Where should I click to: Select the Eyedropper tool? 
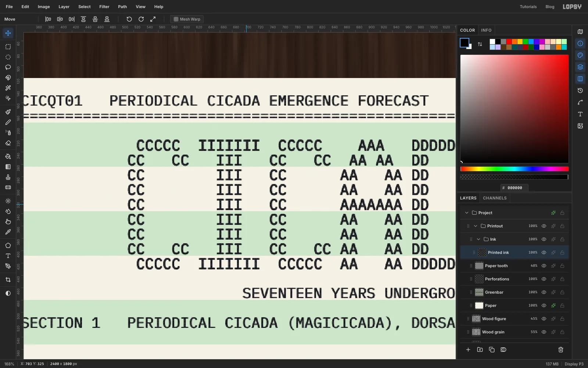pos(8,232)
